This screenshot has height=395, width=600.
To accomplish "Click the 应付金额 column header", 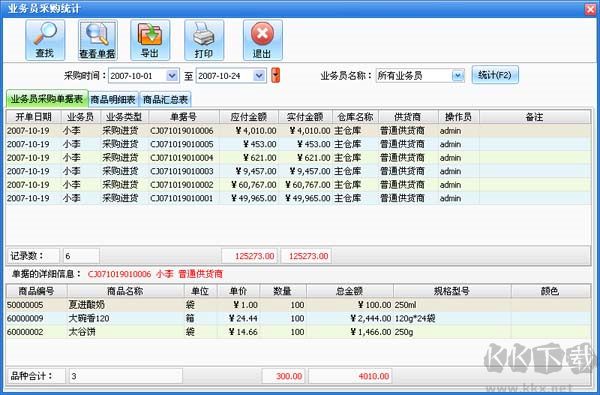I will (x=249, y=117).
